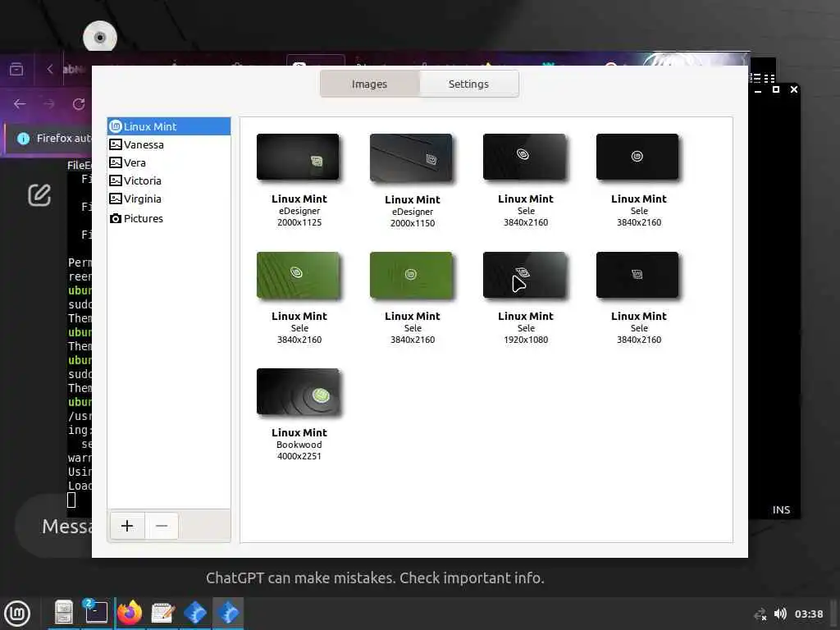Click the camera icon beside Pictures
This screenshot has height=630, width=840.
[x=115, y=218]
